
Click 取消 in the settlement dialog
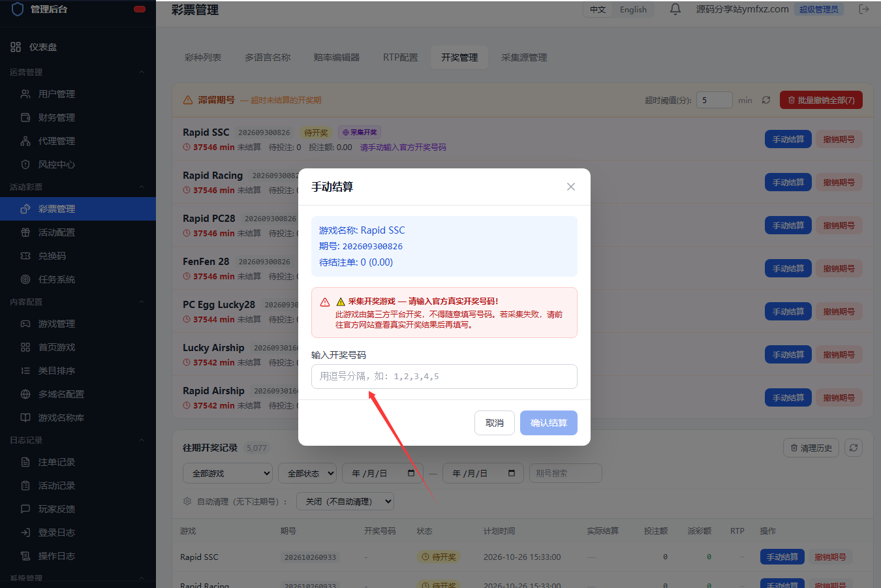tap(495, 423)
